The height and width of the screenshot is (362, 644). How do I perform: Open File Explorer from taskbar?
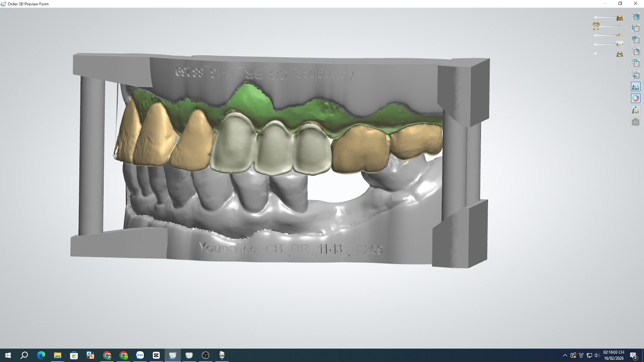pyautogui.click(x=57, y=355)
